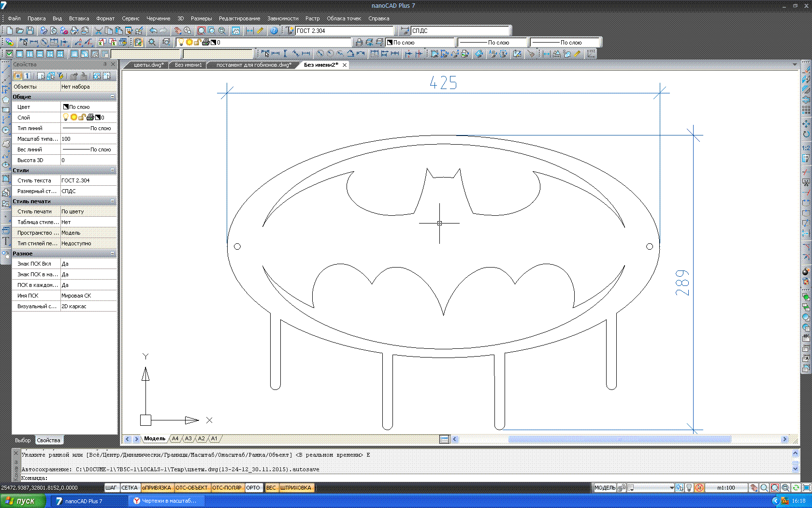The height and width of the screenshot is (508, 812).
Task: Click the Pan hand icon in status bar
Action: 754,488
